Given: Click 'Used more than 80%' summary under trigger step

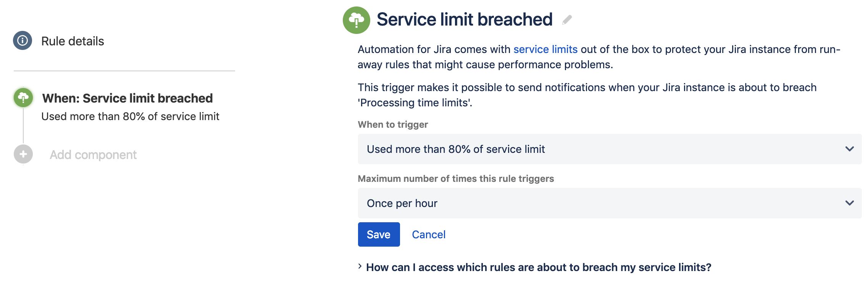Looking at the screenshot, I should point(130,117).
